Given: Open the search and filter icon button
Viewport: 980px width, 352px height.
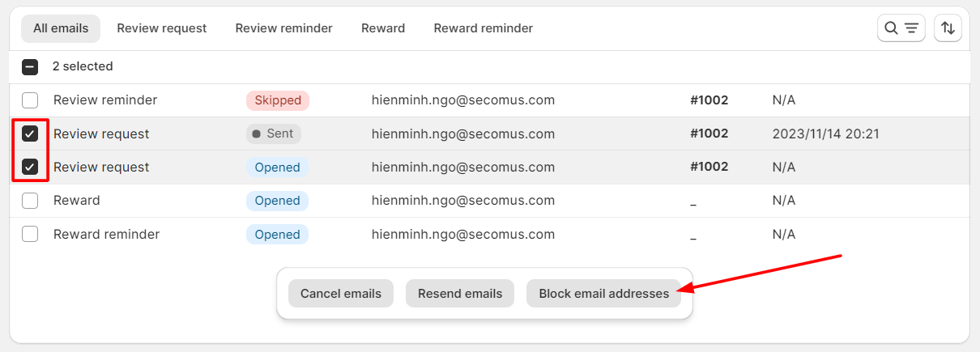Looking at the screenshot, I should point(901,28).
